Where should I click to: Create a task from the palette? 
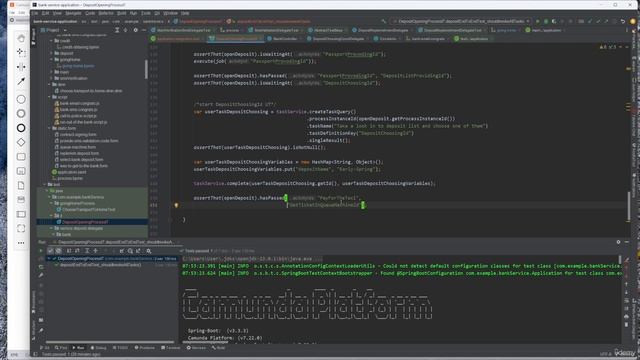[x=21, y=157]
